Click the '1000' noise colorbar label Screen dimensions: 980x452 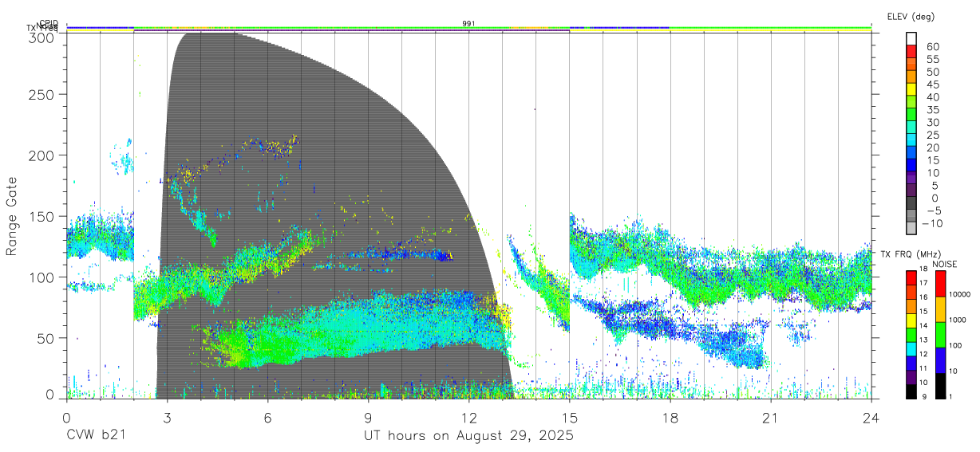click(x=958, y=320)
